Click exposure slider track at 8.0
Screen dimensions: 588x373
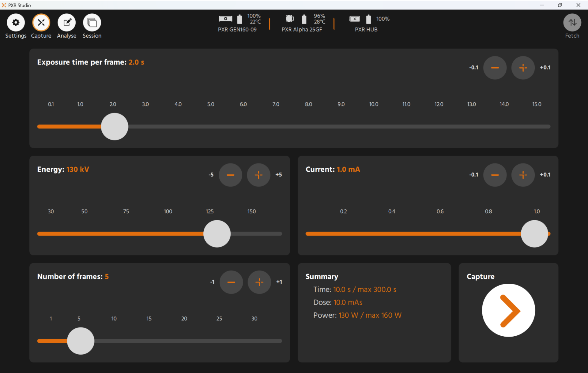(308, 127)
